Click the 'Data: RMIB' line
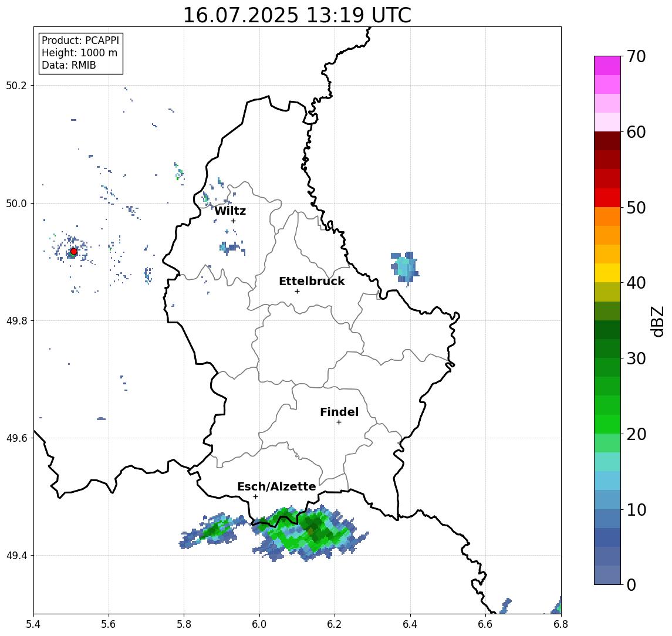Image resolution: width=672 pixels, height=636 pixels. pos(69,65)
